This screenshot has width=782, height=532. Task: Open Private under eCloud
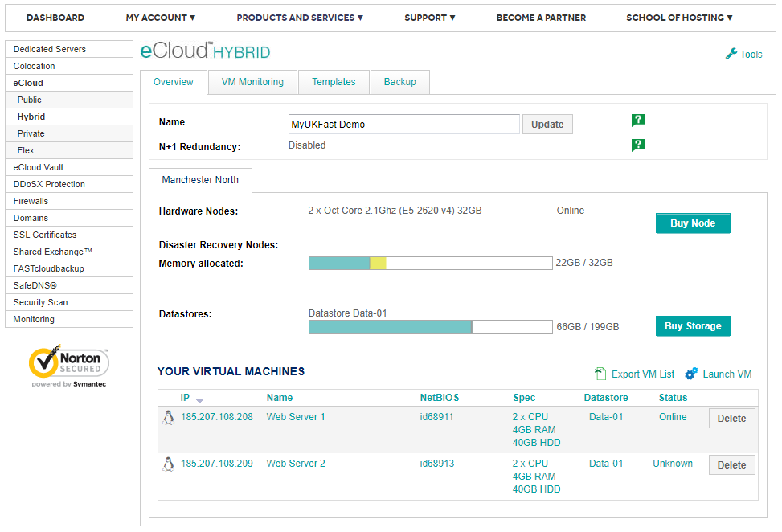pos(69,133)
